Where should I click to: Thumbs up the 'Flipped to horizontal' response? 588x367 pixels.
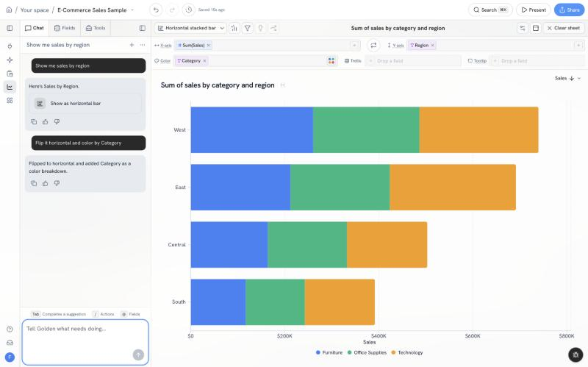pyautogui.click(x=46, y=184)
